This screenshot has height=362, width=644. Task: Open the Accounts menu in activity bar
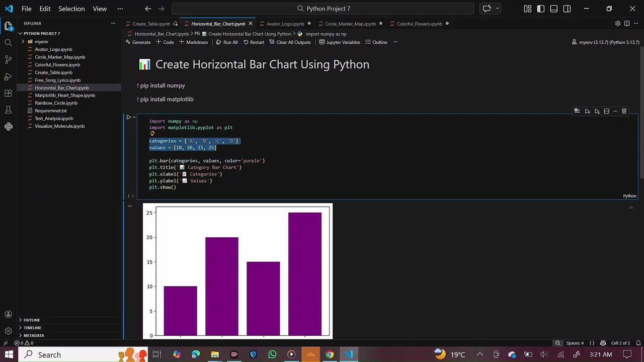click(8, 315)
